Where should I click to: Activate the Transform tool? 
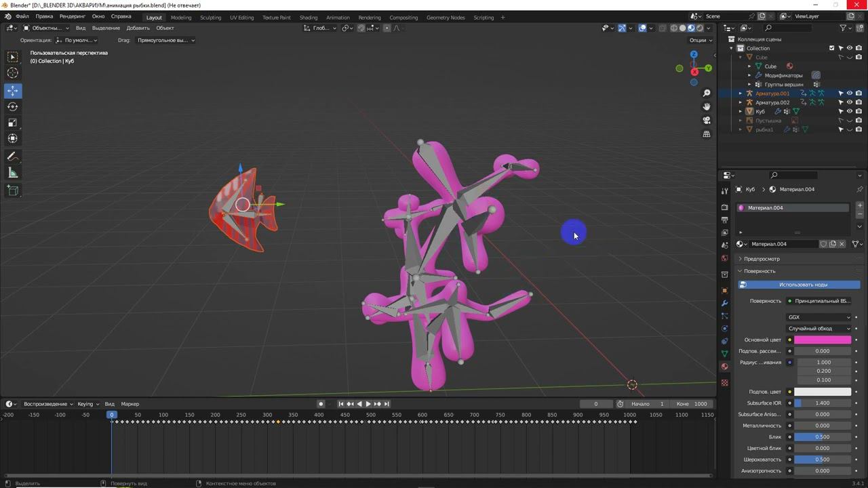coord(13,139)
